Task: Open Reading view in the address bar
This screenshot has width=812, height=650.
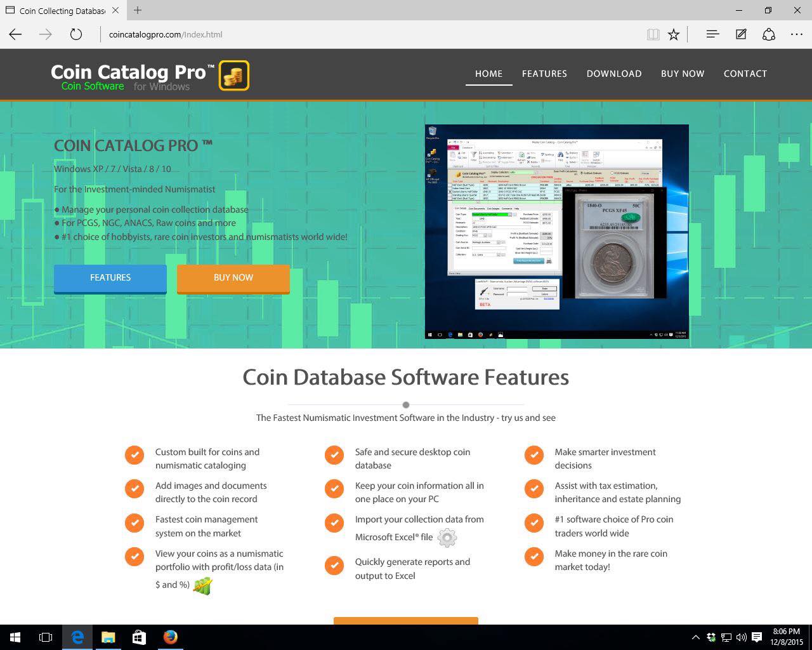Action: (x=653, y=34)
